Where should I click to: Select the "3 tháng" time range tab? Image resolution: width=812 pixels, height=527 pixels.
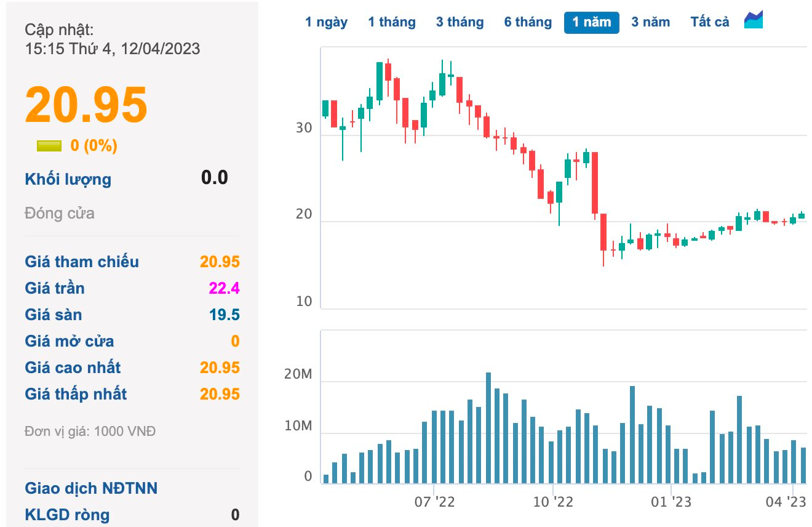coord(460,22)
